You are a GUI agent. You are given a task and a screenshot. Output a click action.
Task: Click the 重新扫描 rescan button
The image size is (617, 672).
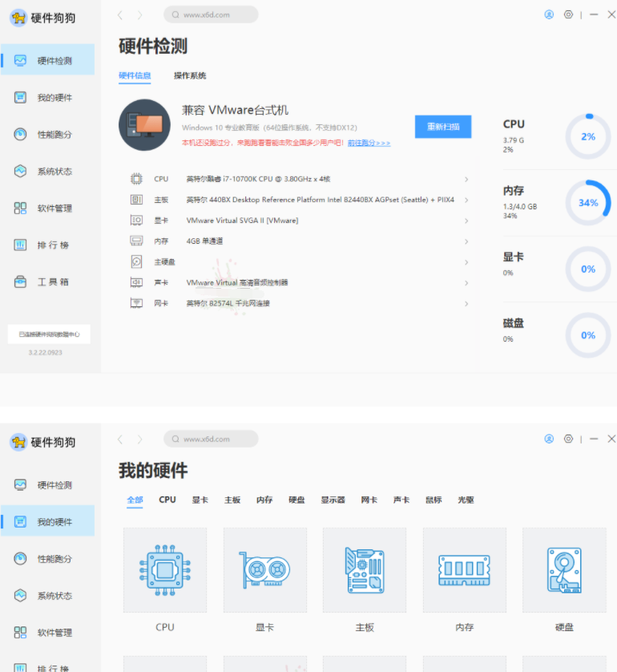(443, 127)
